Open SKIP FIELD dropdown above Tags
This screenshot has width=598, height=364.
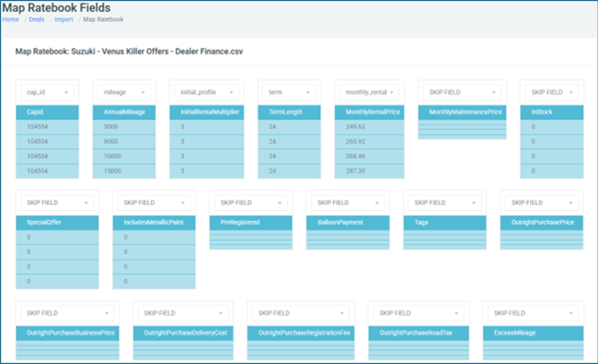point(445,203)
